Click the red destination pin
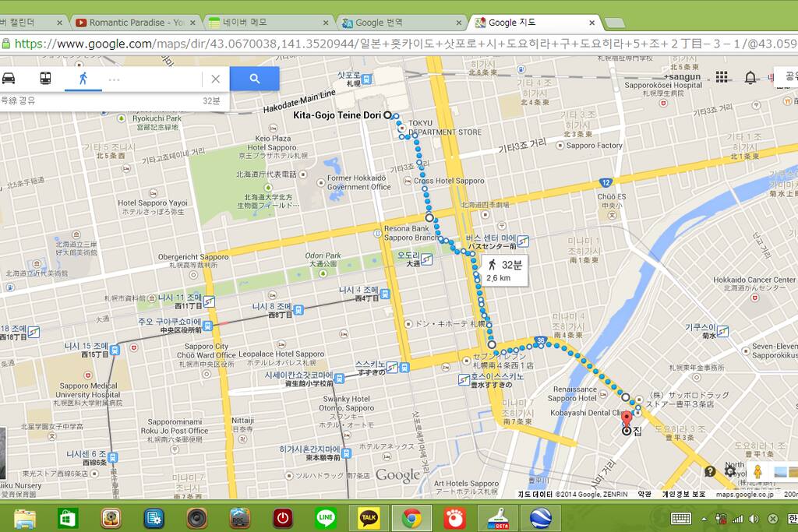 tap(627, 420)
